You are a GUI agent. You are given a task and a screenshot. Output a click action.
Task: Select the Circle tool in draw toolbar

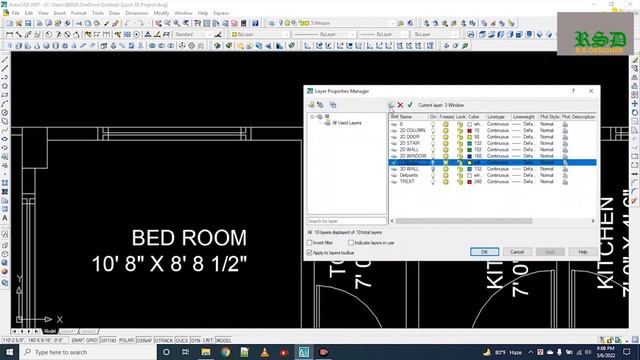point(4,113)
